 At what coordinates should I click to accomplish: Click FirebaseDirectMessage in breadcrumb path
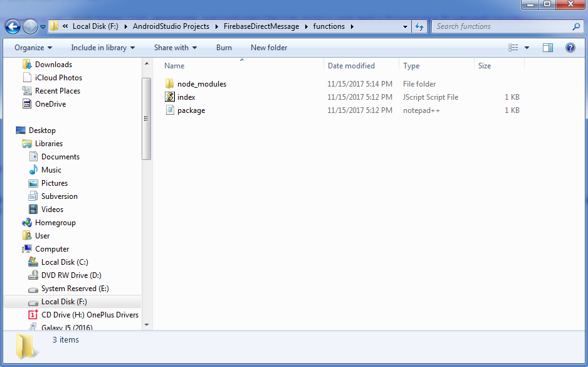[x=261, y=26]
